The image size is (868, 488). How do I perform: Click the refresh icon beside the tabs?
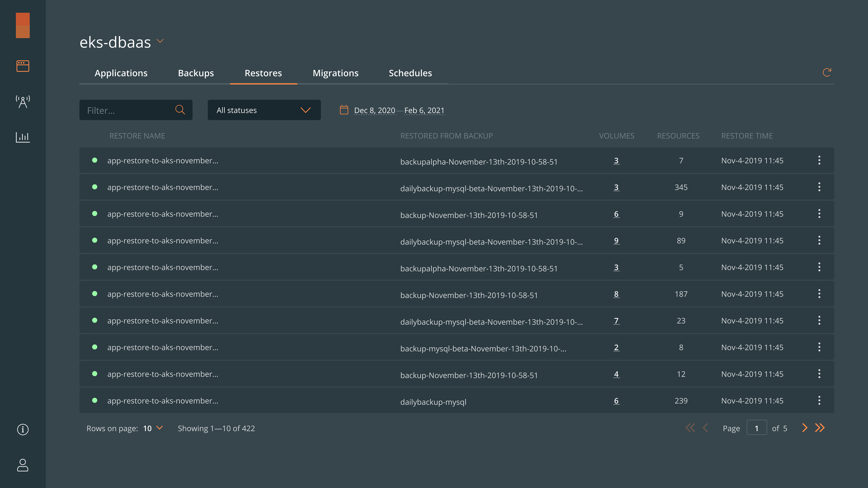tap(827, 73)
